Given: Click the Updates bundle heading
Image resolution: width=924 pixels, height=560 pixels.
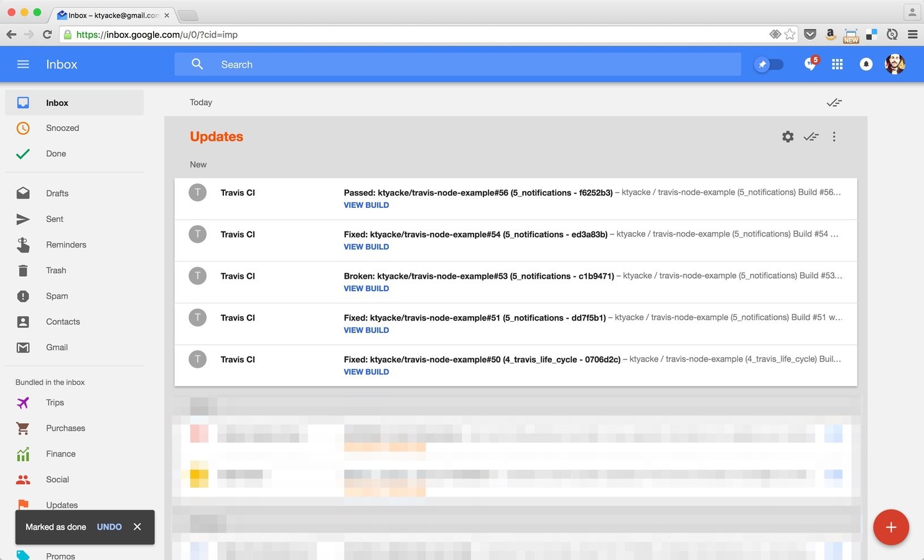Looking at the screenshot, I should pos(217,136).
